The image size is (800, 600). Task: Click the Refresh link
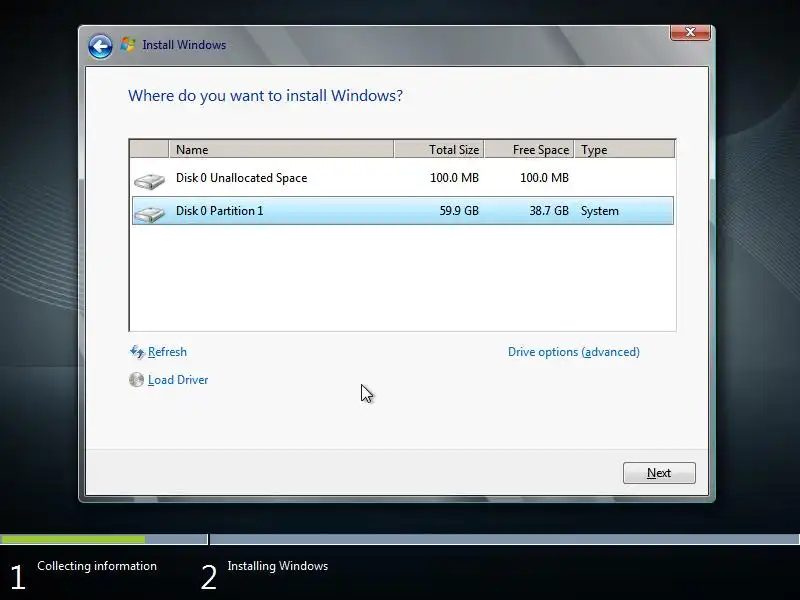[x=167, y=352]
